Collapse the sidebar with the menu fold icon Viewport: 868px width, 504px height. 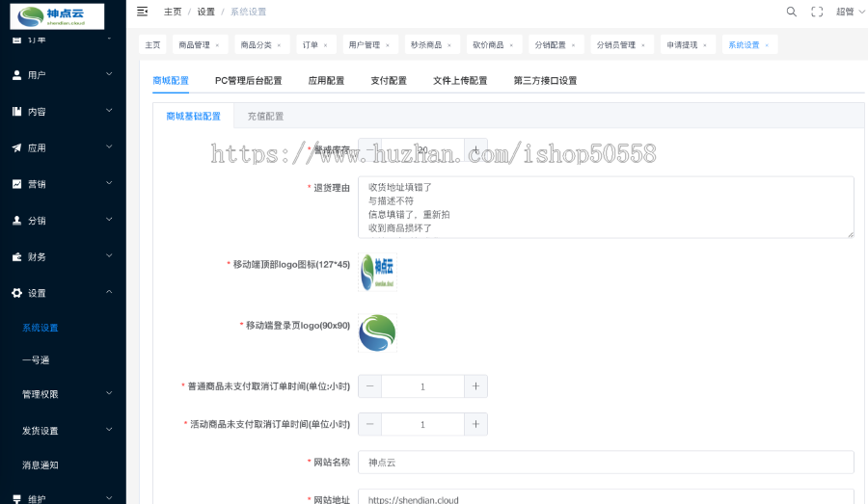coord(143,12)
